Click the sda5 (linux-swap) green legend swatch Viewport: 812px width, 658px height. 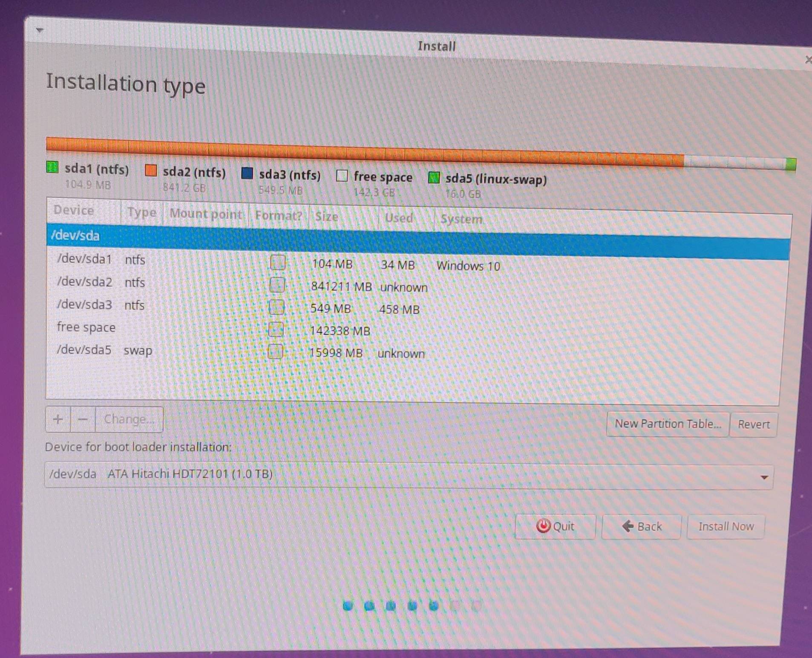point(434,177)
